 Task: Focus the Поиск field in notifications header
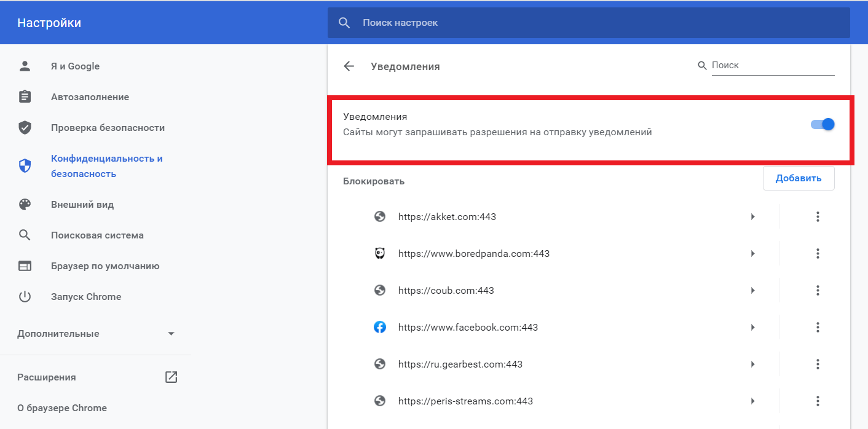pyautogui.click(x=772, y=65)
